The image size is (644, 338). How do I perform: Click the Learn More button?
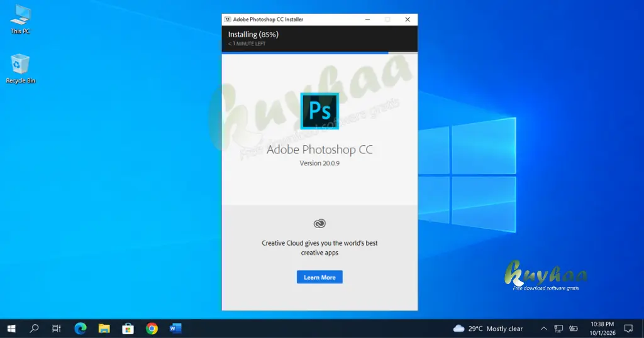pyautogui.click(x=319, y=277)
